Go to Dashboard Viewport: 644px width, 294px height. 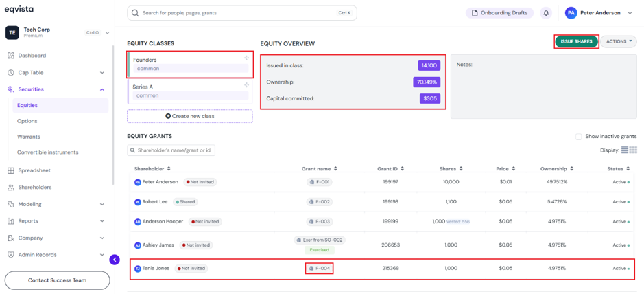coord(32,56)
